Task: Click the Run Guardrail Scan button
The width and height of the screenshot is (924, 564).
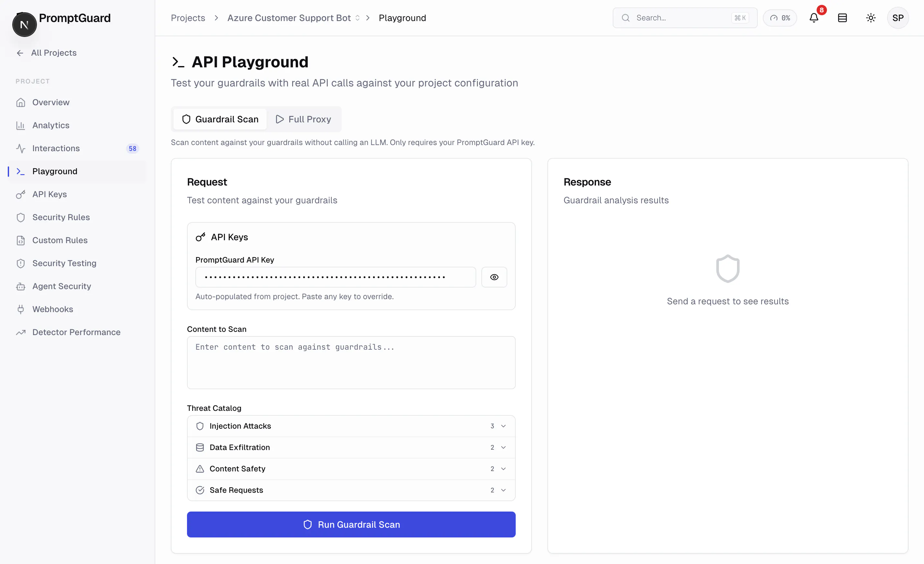Action: pos(351,525)
